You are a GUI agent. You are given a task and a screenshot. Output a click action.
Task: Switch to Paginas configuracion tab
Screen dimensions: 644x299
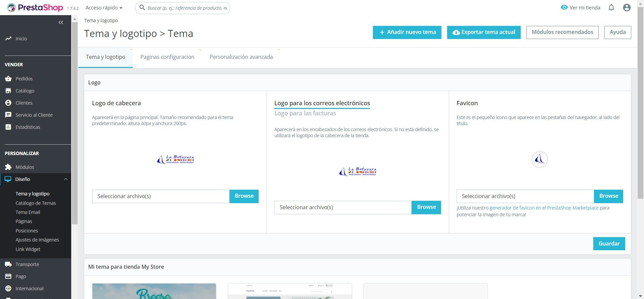[x=167, y=57]
